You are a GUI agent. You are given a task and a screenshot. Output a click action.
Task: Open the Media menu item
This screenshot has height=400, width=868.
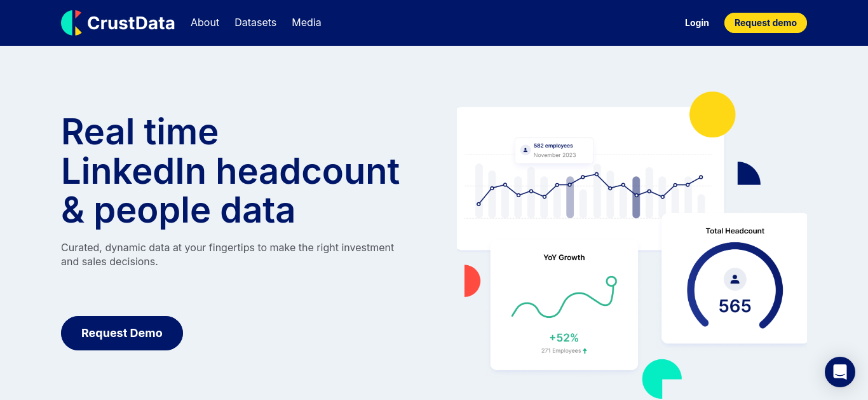(306, 22)
